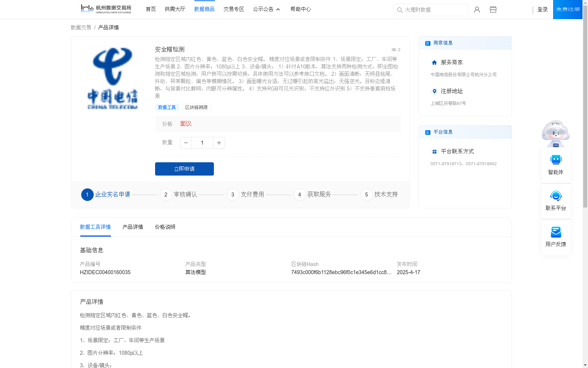Click step 1 企业实名申请
This screenshot has height=368, width=588.
click(105, 195)
